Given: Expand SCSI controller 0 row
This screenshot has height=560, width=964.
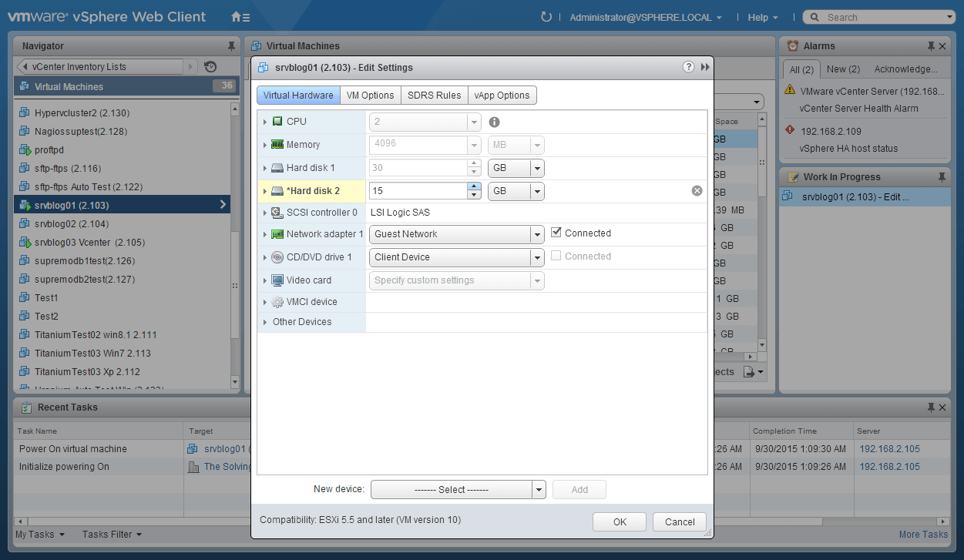Looking at the screenshot, I should click(265, 213).
